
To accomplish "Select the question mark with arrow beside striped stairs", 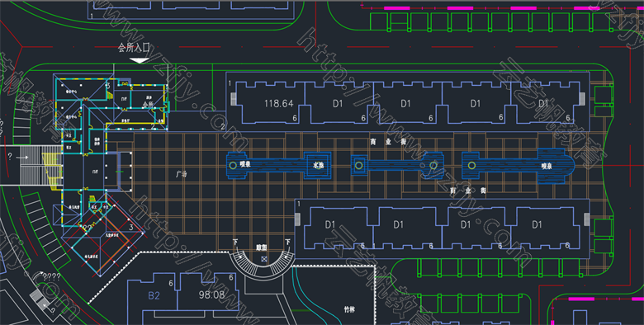I will pyautogui.click(x=17, y=157).
